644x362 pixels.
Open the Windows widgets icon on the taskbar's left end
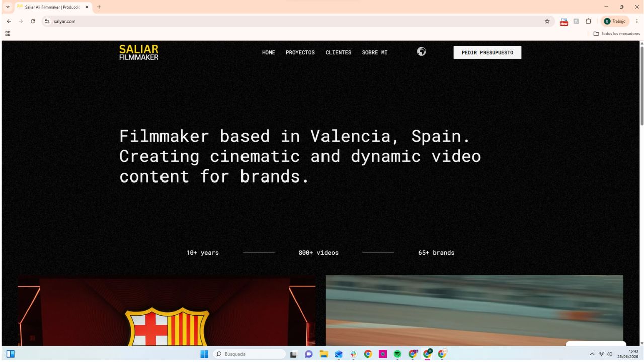pos(10,354)
